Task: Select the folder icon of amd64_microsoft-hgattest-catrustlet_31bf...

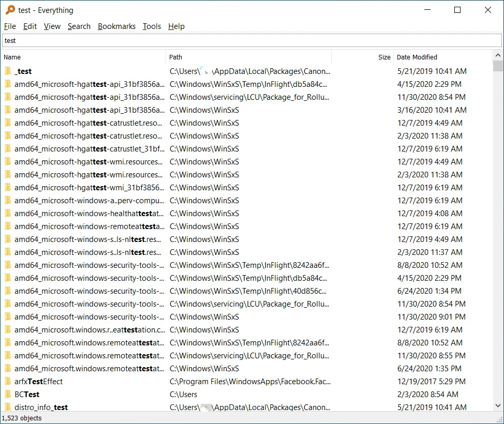Action: pos(8,149)
